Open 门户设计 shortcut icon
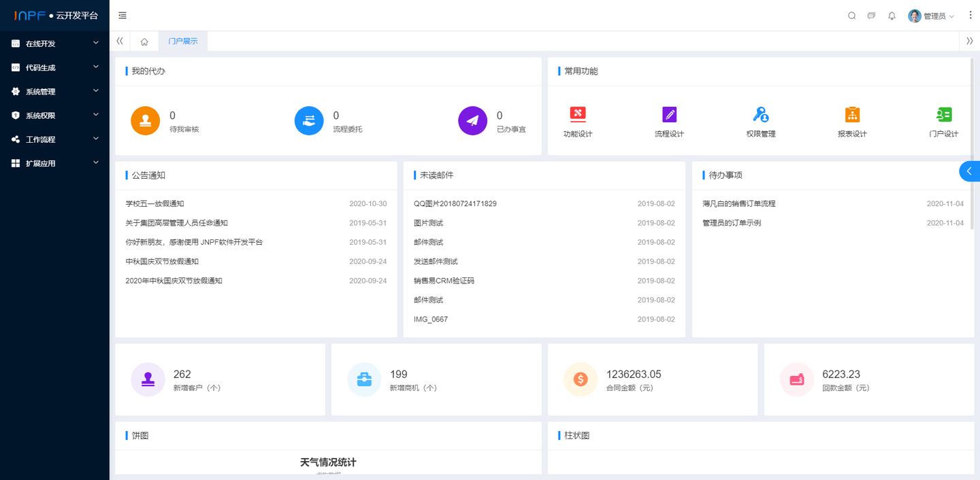This screenshot has height=480, width=980. coord(943,114)
